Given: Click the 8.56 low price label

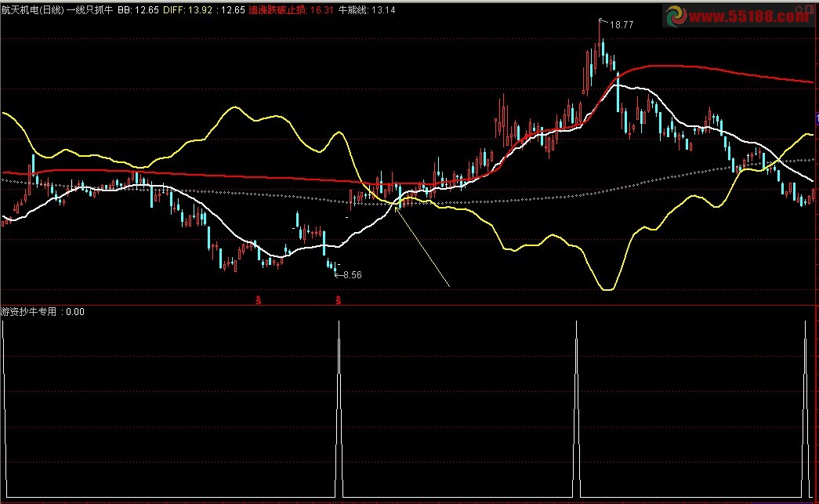Looking at the screenshot, I should click(352, 274).
